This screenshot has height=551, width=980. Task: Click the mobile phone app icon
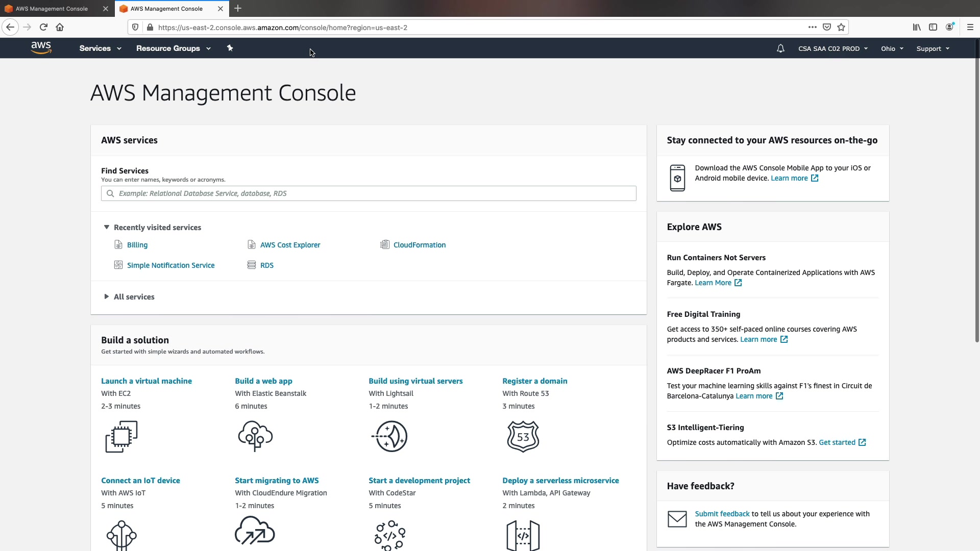[677, 178]
